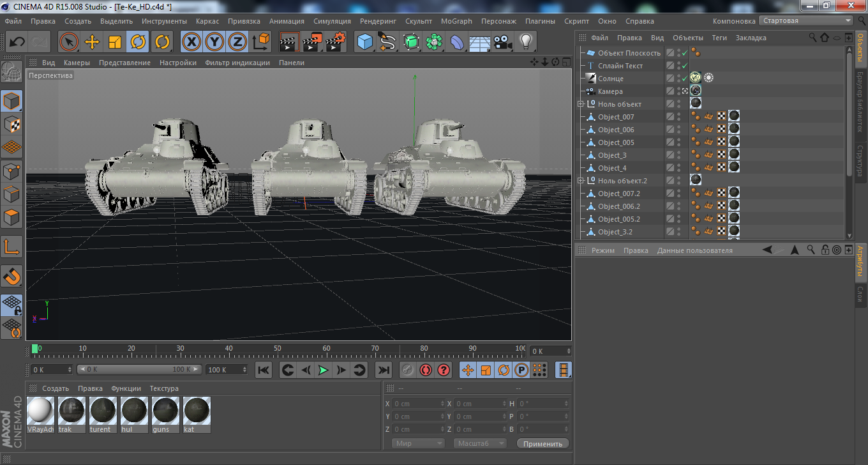This screenshot has height=465, width=868.
Task: Open the Стартовая layout dropdown
Action: [x=807, y=21]
